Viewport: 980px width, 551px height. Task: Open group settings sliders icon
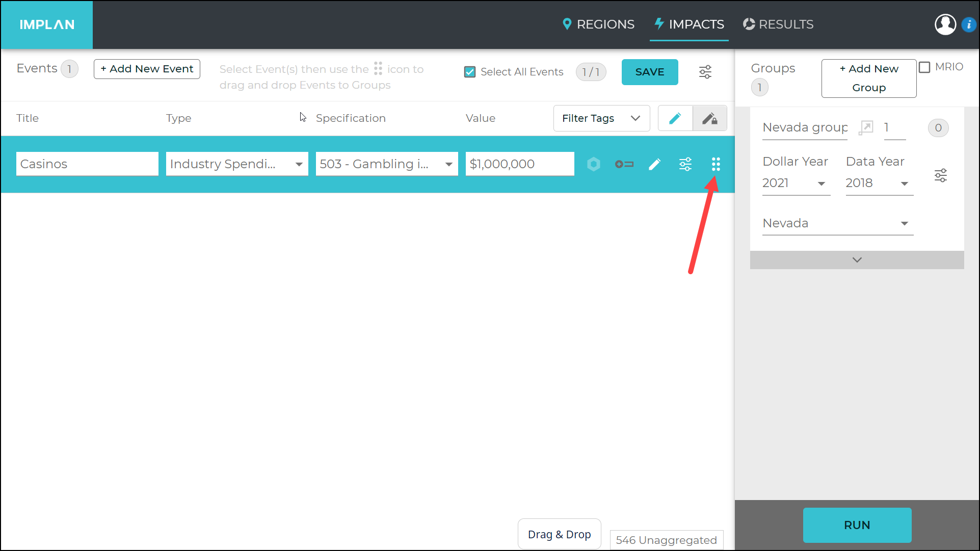click(x=941, y=176)
